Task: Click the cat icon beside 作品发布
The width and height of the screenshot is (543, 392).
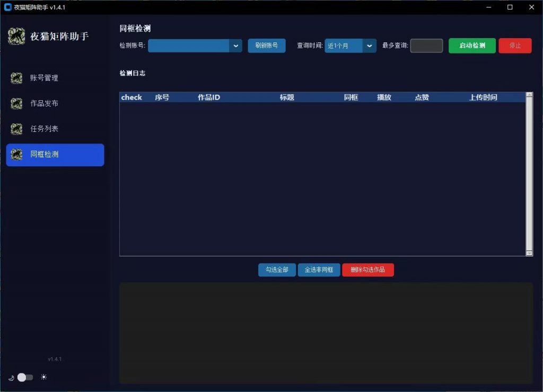Action: [16, 104]
